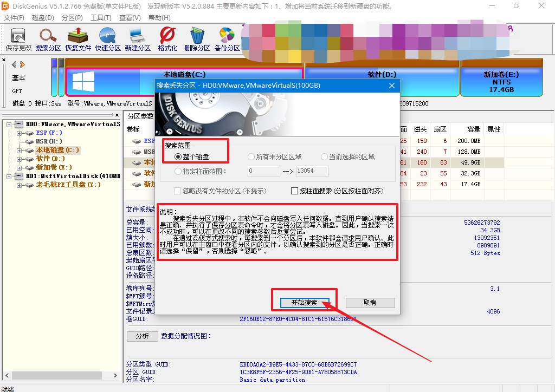Click the tree panel scroll right arrow
Image resolution: width=555 pixels, height=392 pixels.
(x=115, y=375)
